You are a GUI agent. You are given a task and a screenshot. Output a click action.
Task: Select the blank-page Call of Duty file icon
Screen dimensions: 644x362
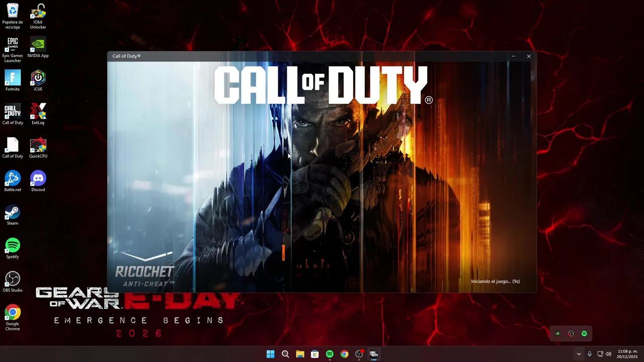13,147
